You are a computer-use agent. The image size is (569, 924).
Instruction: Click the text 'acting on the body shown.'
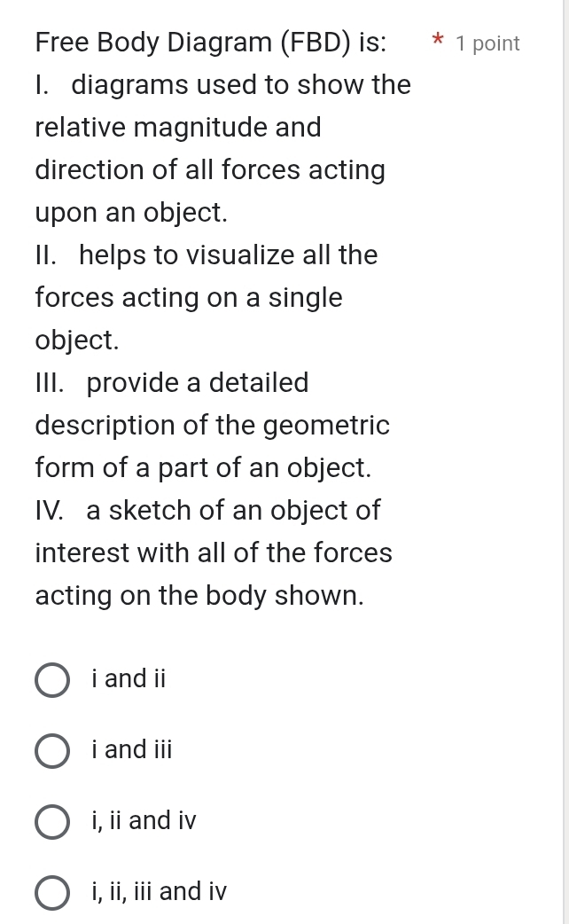199,596
